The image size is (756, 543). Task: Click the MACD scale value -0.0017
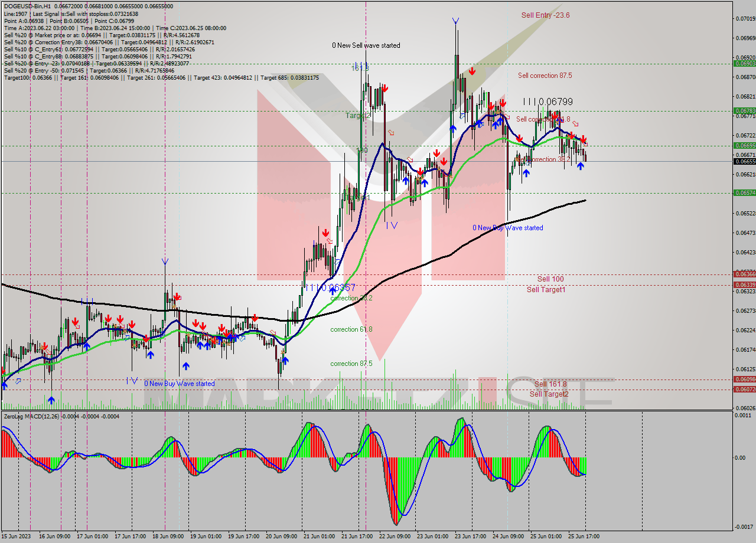[743, 526]
